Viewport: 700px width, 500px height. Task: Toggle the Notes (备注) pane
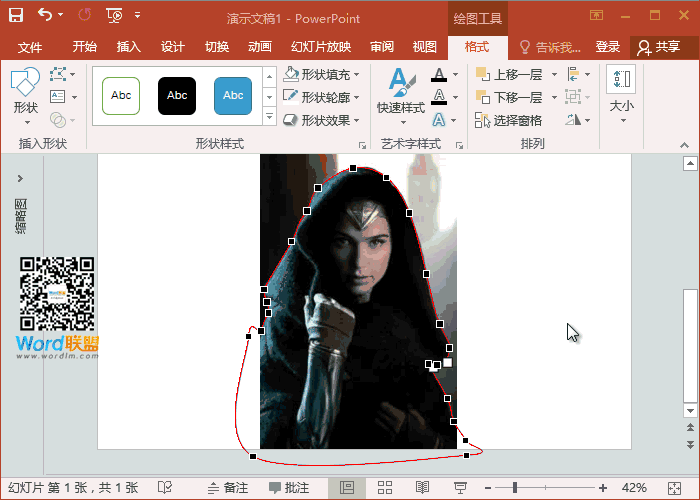tap(227, 487)
